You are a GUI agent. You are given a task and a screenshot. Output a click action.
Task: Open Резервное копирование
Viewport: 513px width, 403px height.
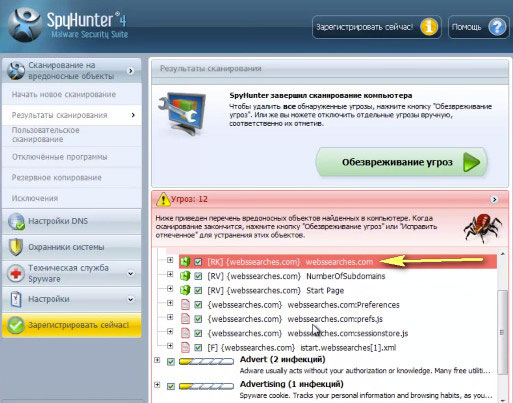[72, 177]
